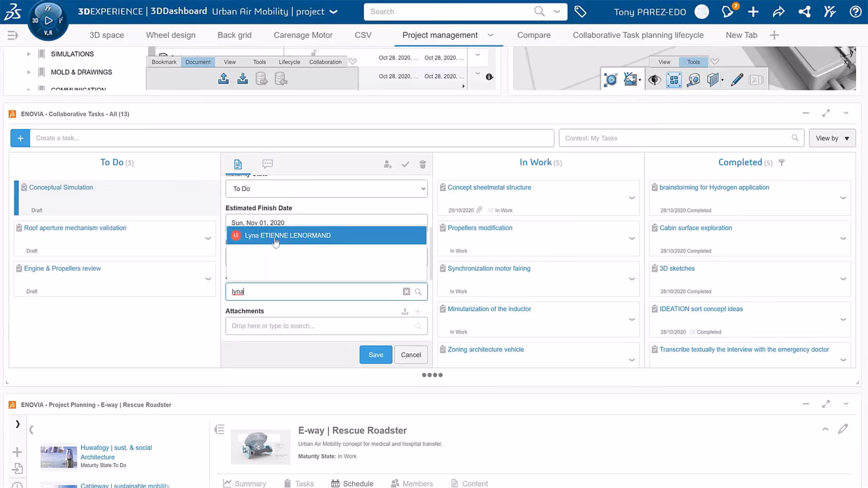Open the Maturity State 'To Do' dropdown

point(326,189)
